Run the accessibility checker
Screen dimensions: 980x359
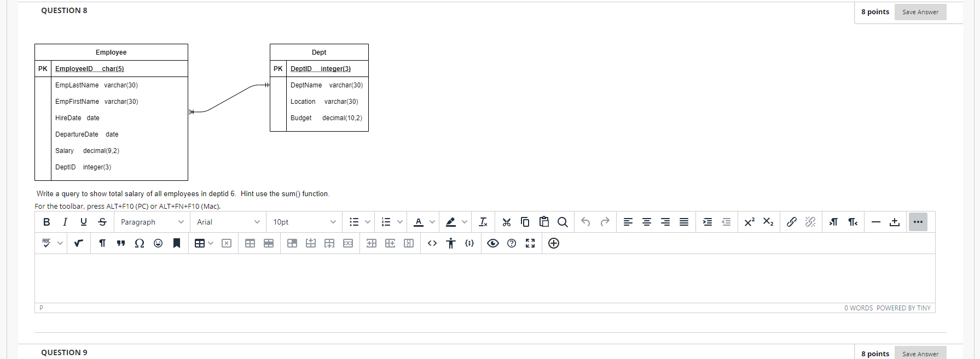pyautogui.click(x=451, y=243)
